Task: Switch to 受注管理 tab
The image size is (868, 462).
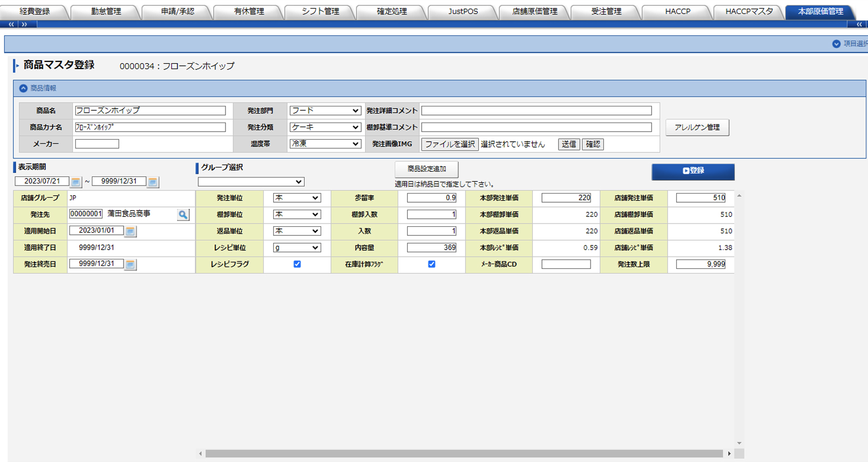Action: coord(606,11)
